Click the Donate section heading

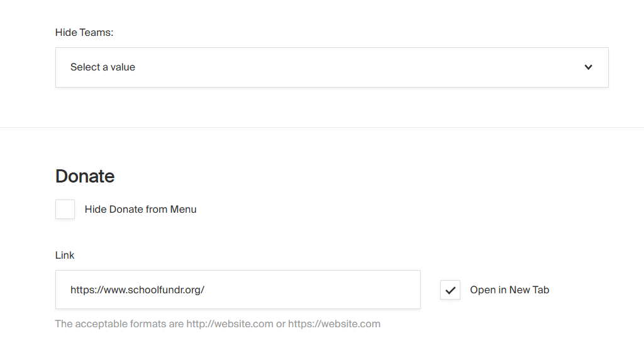pos(85,176)
